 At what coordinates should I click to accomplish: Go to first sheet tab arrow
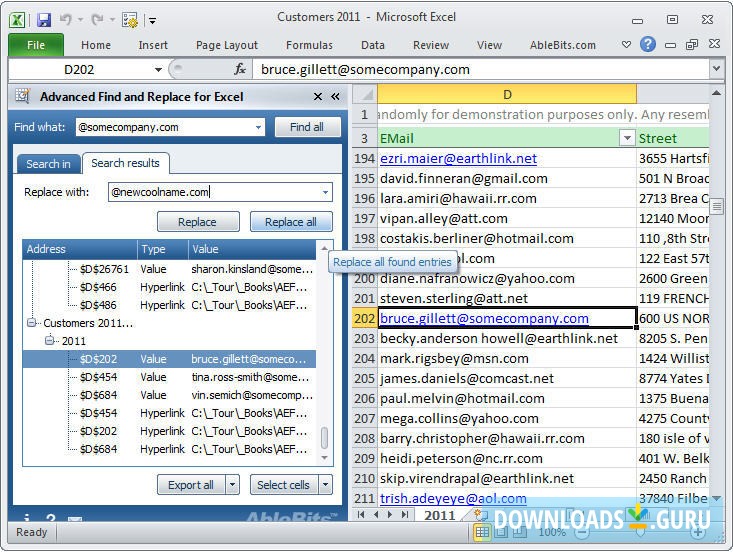point(360,515)
